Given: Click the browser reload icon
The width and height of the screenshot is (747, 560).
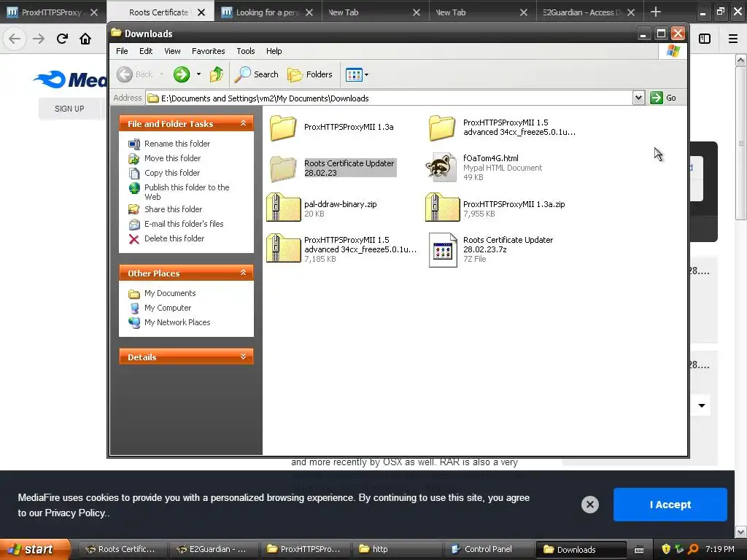Looking at the screenshot, I should coord(62,39).
